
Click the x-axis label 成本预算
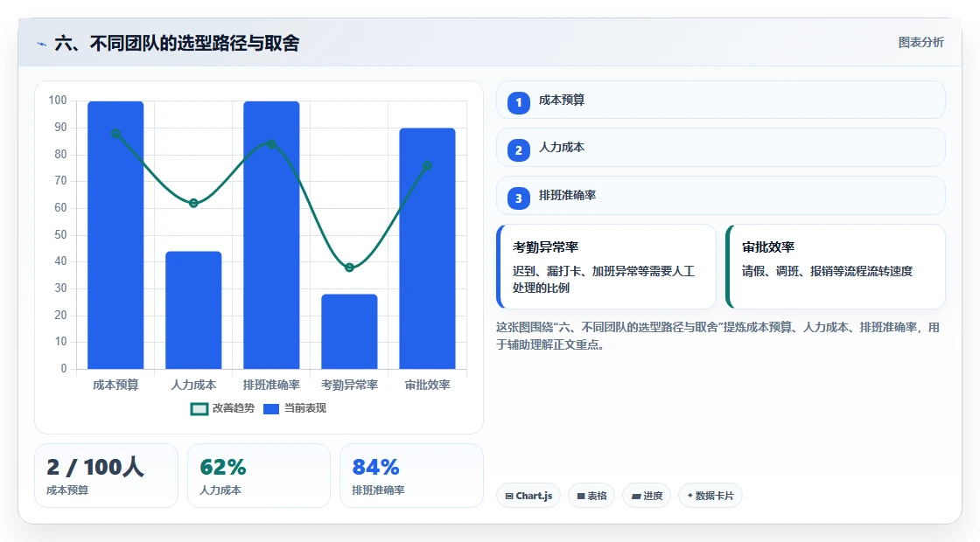tap(115, 385)
